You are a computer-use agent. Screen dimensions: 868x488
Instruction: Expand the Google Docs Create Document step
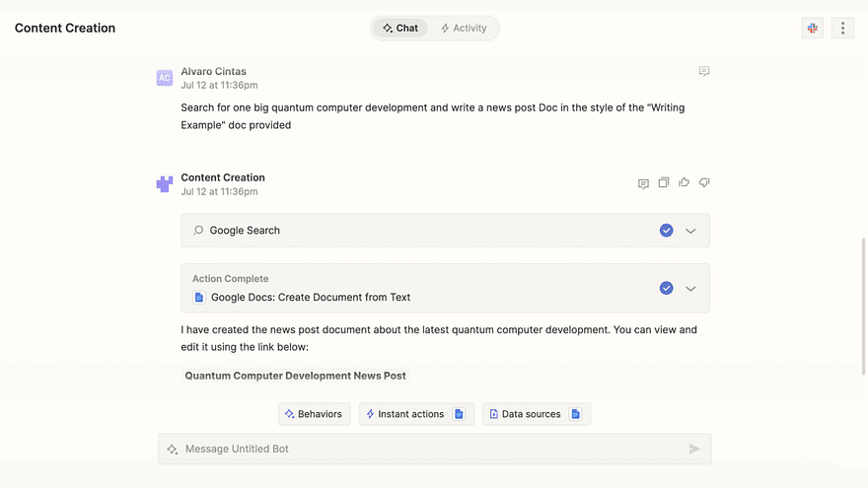690,288
